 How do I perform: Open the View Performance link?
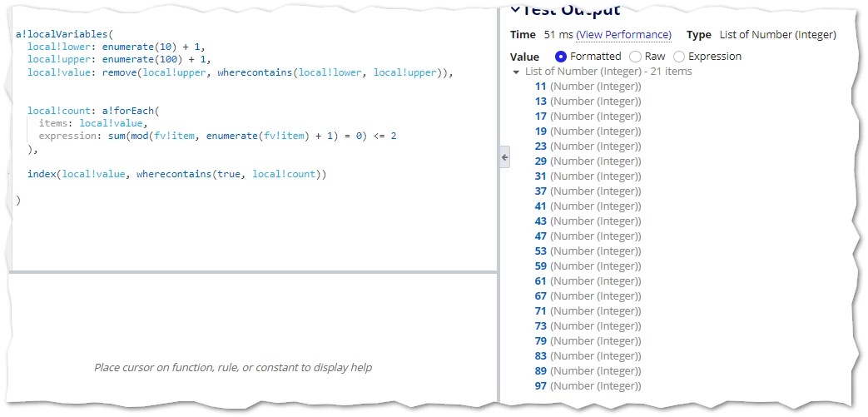pyautogui.click(x=624, y=35)
